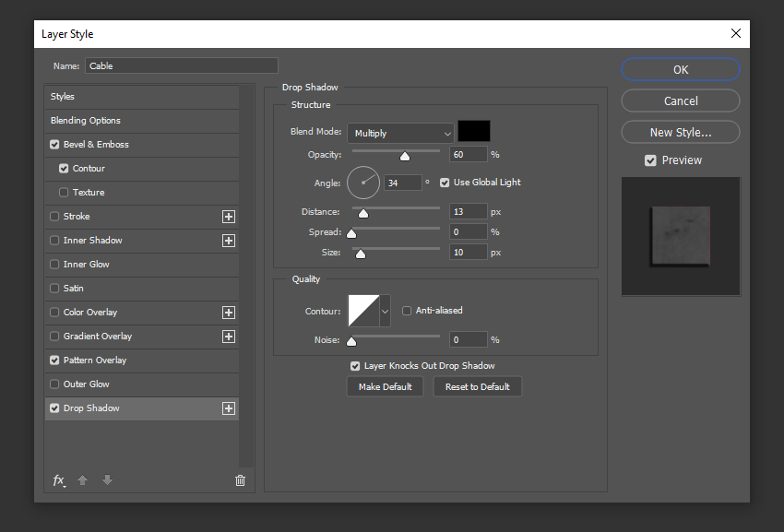Enable the Inner Shadow checkbox

54,241
